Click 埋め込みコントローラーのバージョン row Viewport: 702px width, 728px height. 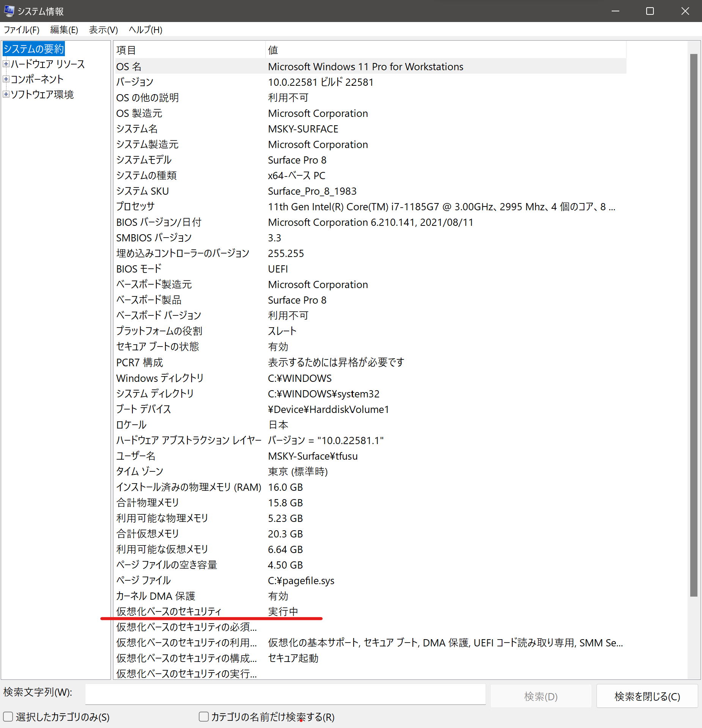[x=370, y=253]
